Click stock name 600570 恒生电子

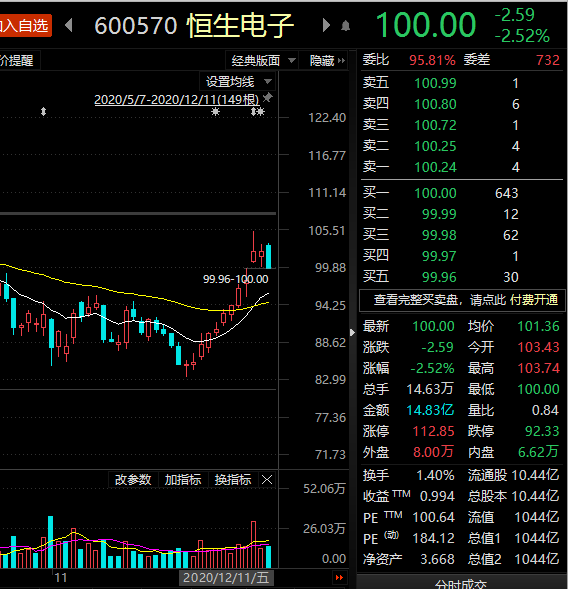193,26
